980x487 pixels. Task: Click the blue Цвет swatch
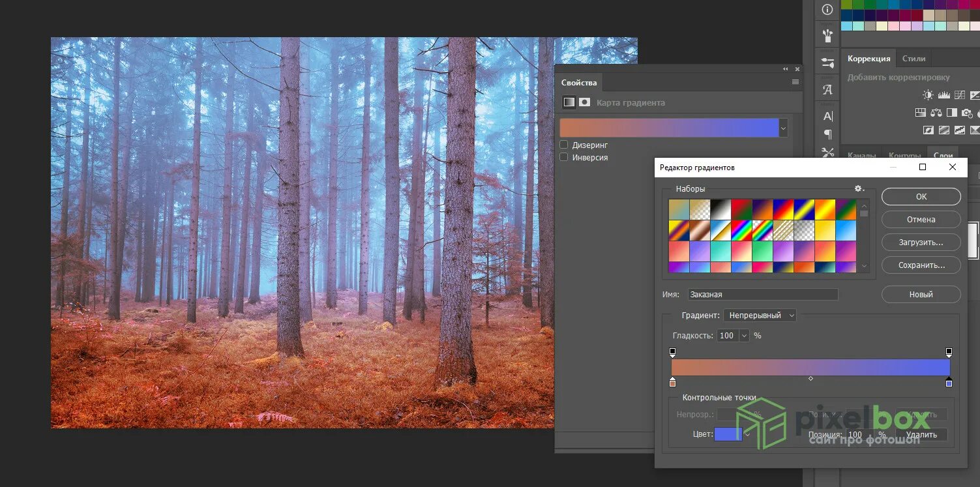coord(728,434)
